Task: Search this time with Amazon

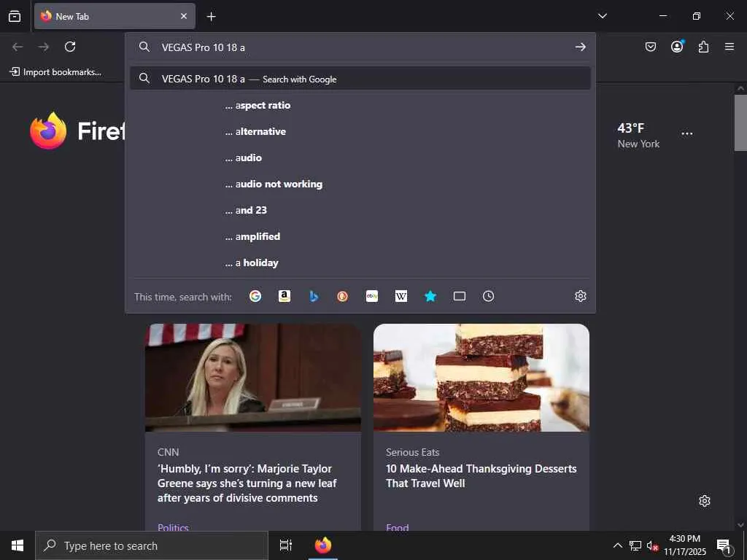Action: click(285, 296)
